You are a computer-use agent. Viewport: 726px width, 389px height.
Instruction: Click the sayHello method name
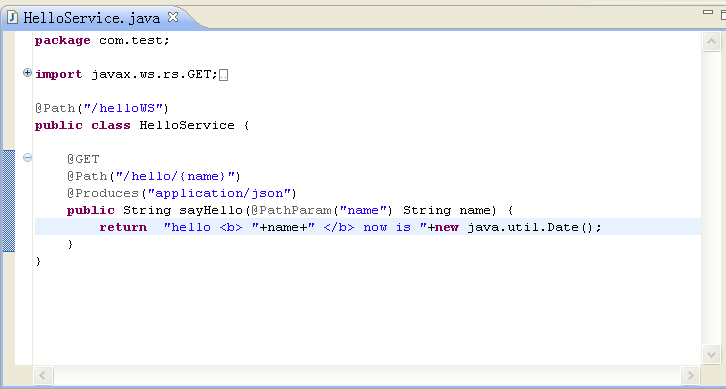pyautogui.click(x=211, y=211)
